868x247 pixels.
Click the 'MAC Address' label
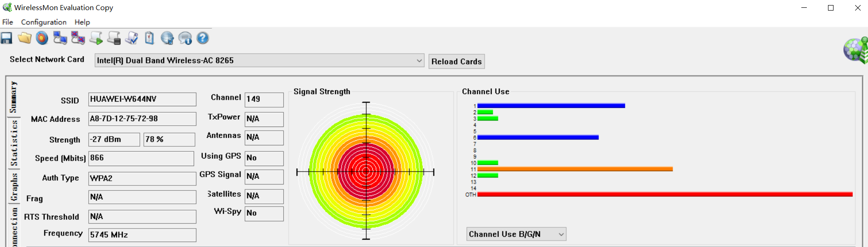click(55, 119)
